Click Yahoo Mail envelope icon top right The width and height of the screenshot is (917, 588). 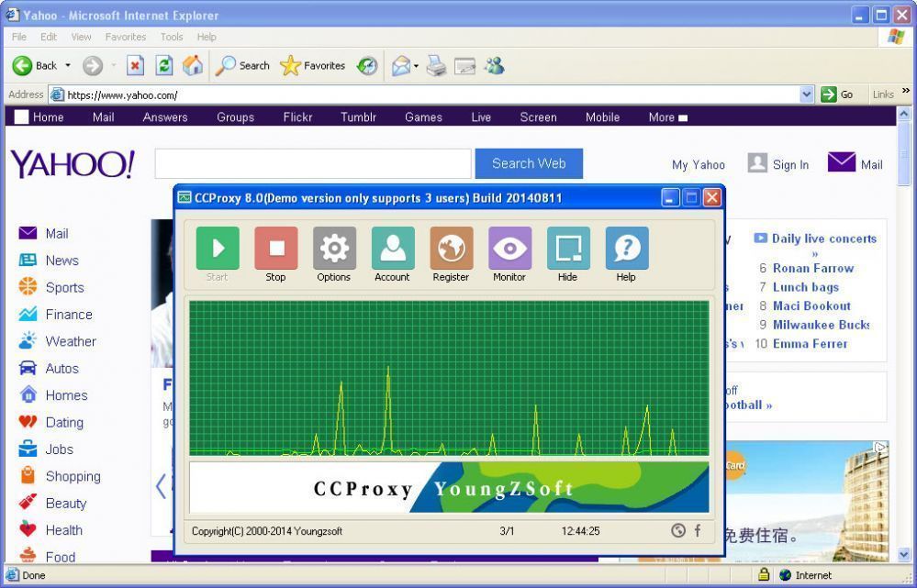842,161
